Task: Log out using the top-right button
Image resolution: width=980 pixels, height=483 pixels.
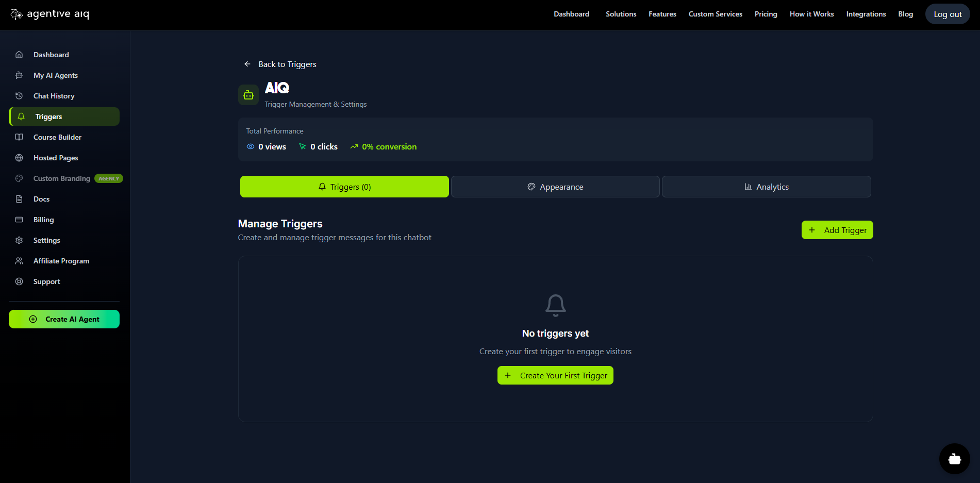Action: point(947,14)
